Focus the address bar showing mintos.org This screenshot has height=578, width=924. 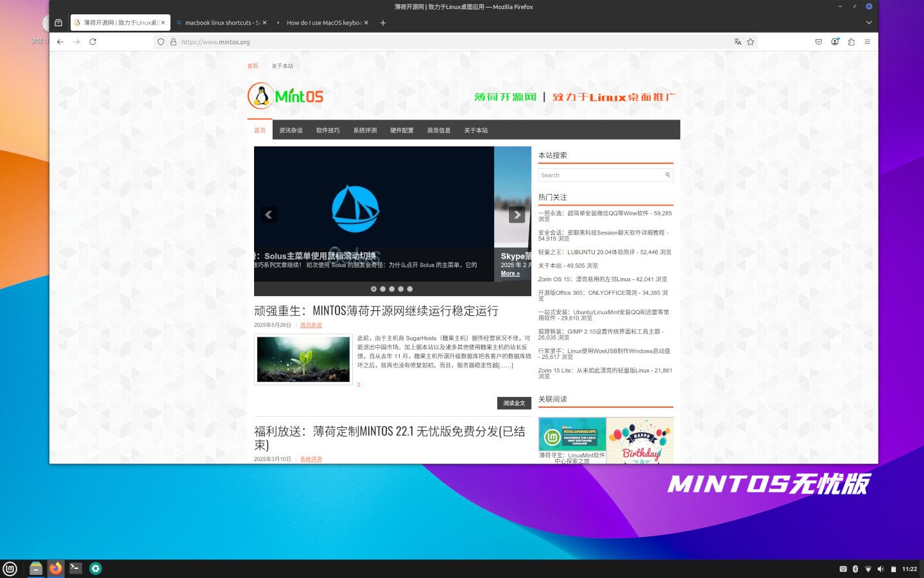(x=456, y=42)
